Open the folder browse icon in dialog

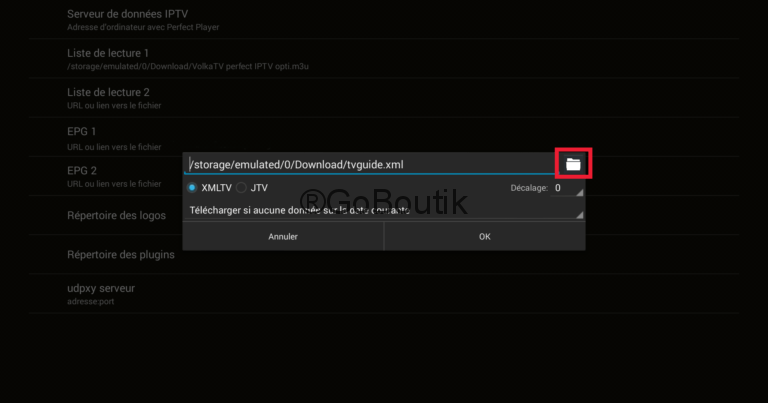point(573,164)
